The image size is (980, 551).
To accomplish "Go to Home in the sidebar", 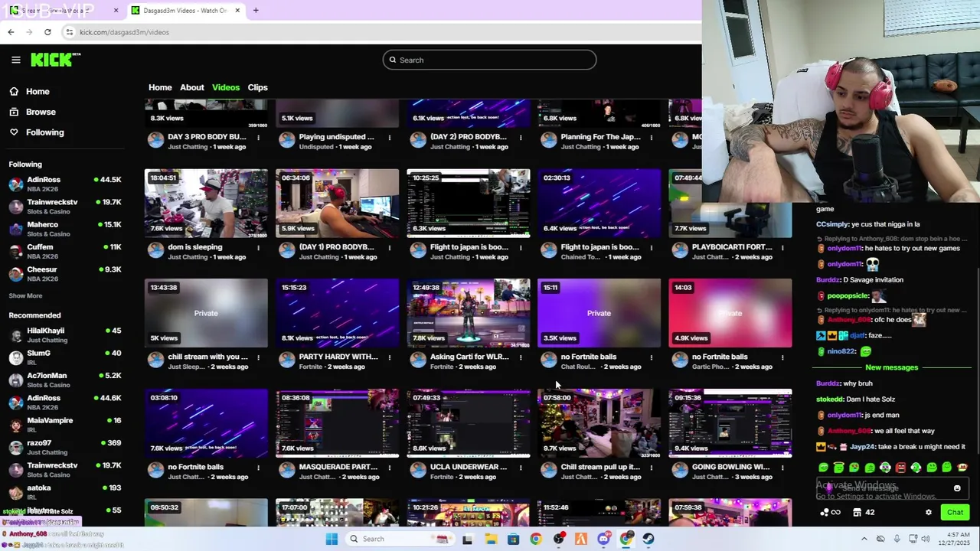I will [38, 91].
